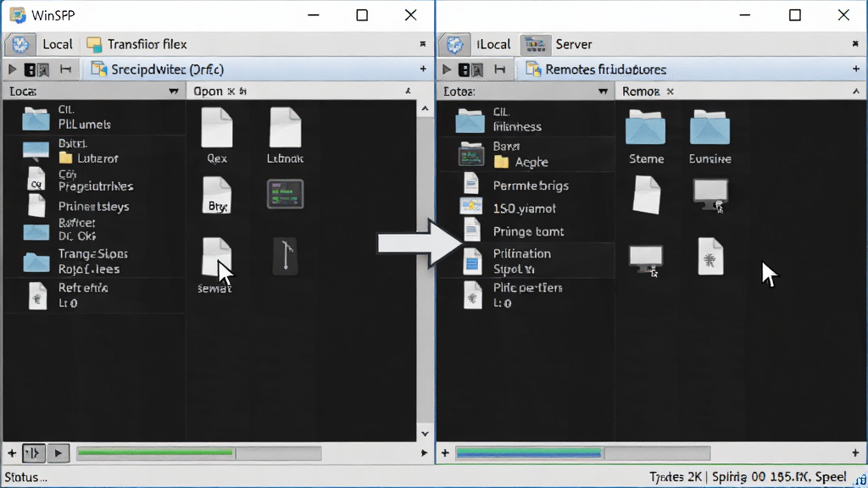The width and height of the screenshot is (868, 488).
Task: Click plus on Remotes address bar
Action: (x=856, y=69)
